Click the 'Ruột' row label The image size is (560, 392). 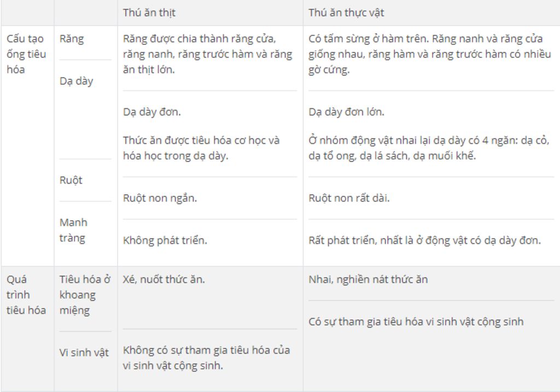tap(71, 180)
